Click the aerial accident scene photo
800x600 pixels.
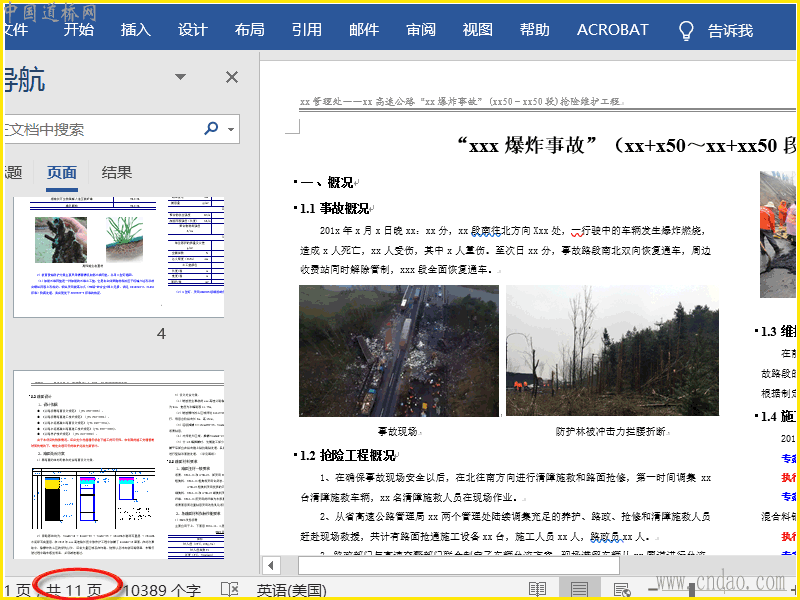[x=399, y=351]
